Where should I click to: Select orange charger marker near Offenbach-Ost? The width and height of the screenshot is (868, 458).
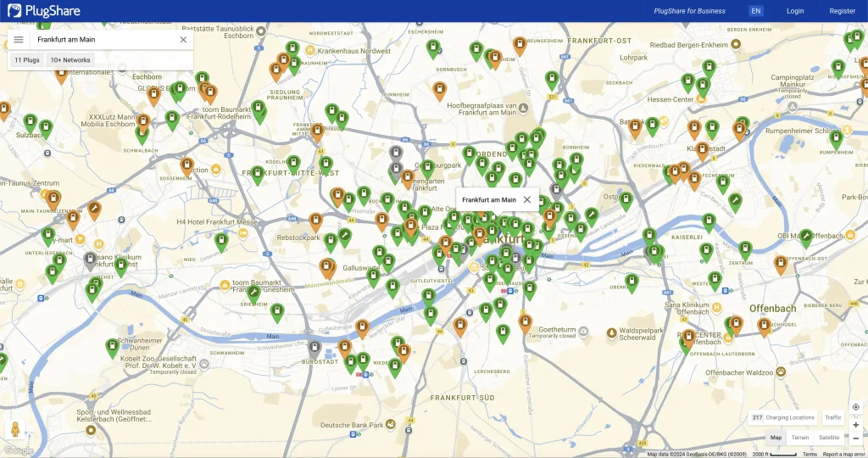pyautogui.click(x=781, y=264)
